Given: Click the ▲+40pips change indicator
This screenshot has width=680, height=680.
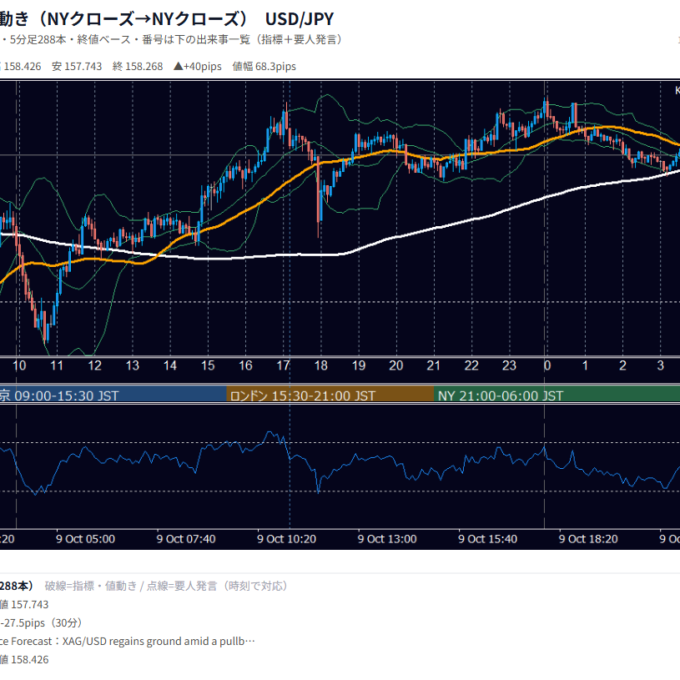Looking at the screenshot, I should [197, 66].
